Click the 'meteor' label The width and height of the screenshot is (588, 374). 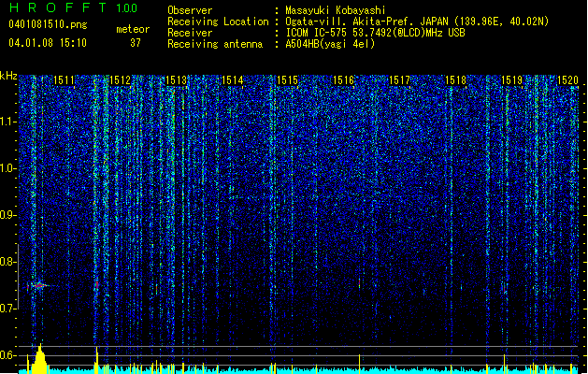click(x=133, y=30)
